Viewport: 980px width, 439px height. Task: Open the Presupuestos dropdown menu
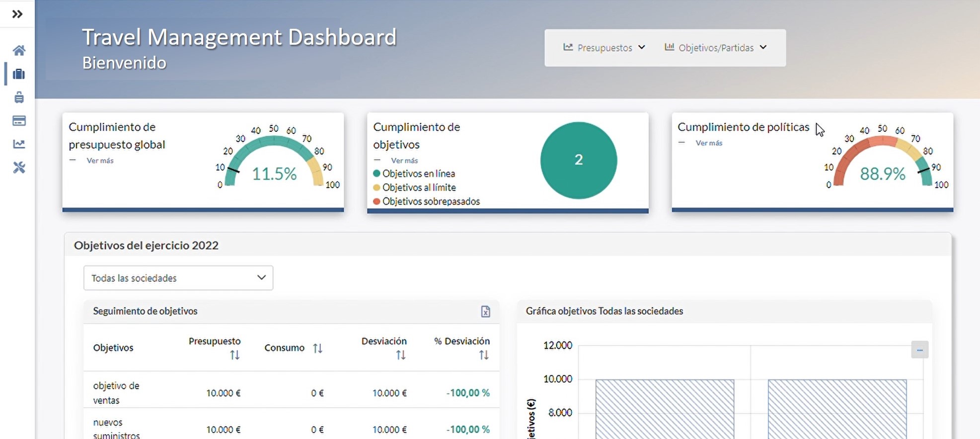coord(604,48)
